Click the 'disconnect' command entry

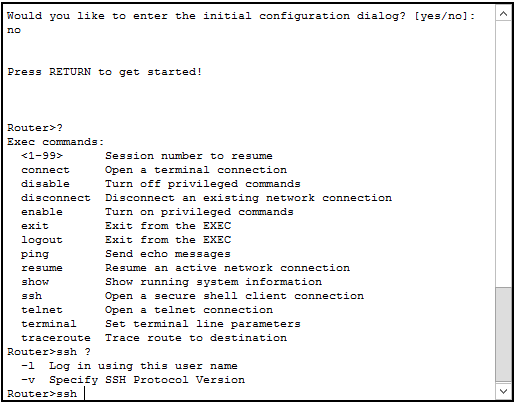click(56, 198)
